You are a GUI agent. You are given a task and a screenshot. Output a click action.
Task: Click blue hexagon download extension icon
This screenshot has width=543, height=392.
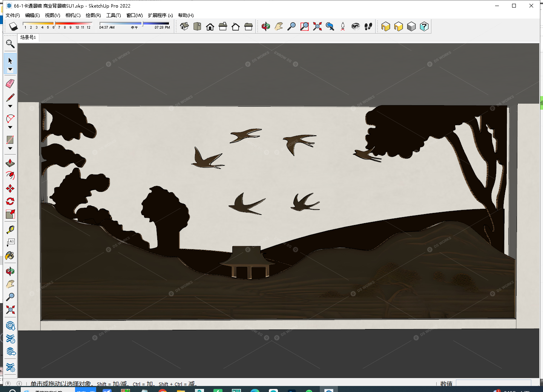point(10,326)
